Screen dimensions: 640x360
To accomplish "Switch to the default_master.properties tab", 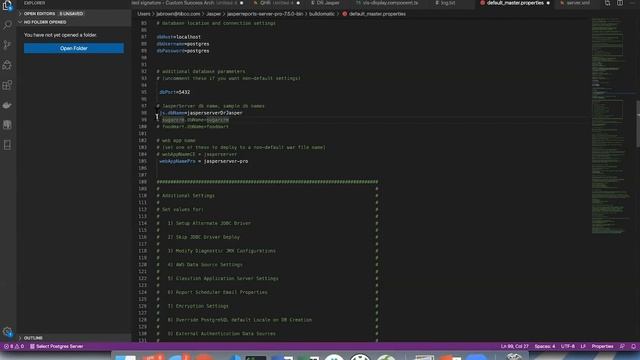I will coord(515,3).
